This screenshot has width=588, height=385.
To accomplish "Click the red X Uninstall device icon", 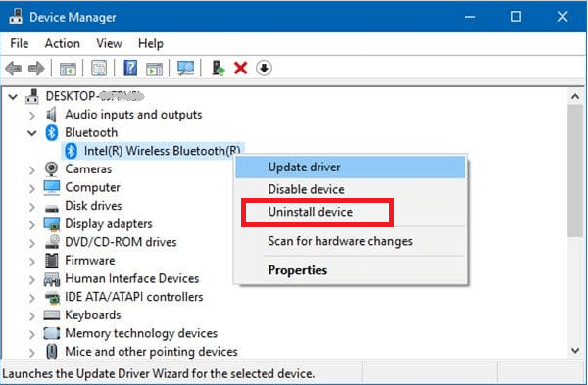I will click(240, 69).
